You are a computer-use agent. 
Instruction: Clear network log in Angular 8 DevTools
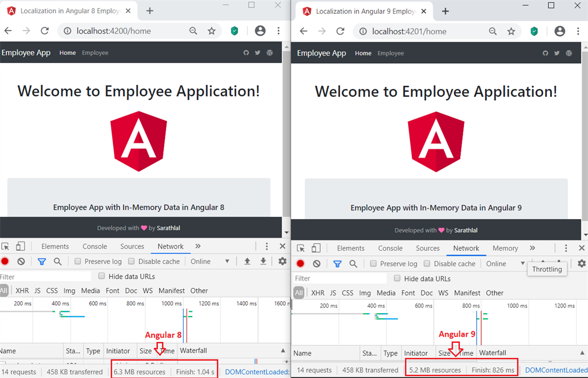pos(21,262)
